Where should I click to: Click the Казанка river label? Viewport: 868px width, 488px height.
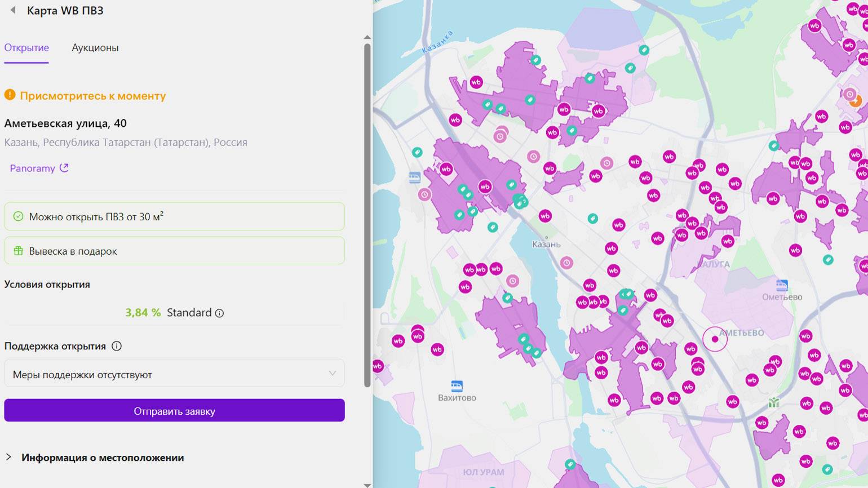click(x=438, y=42)
